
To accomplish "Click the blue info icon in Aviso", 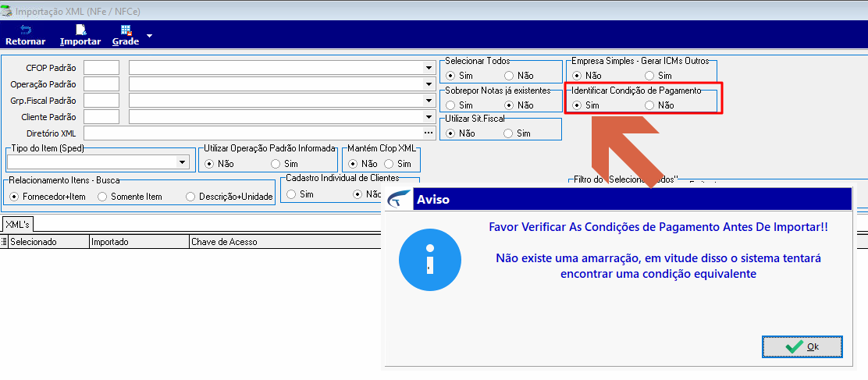I will coord(430,260).
